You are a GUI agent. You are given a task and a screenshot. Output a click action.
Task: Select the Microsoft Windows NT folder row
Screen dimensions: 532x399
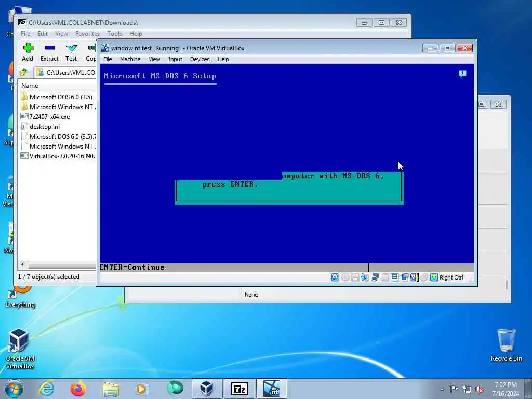pyautogui.click(x=58, y=107)
